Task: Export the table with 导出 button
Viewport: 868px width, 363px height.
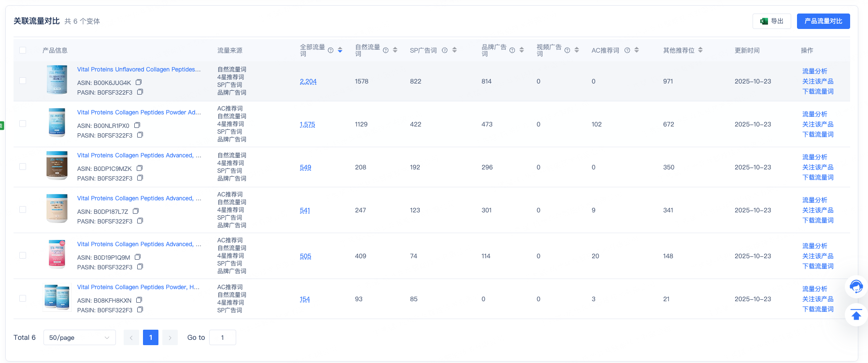Action: (772, 21)
